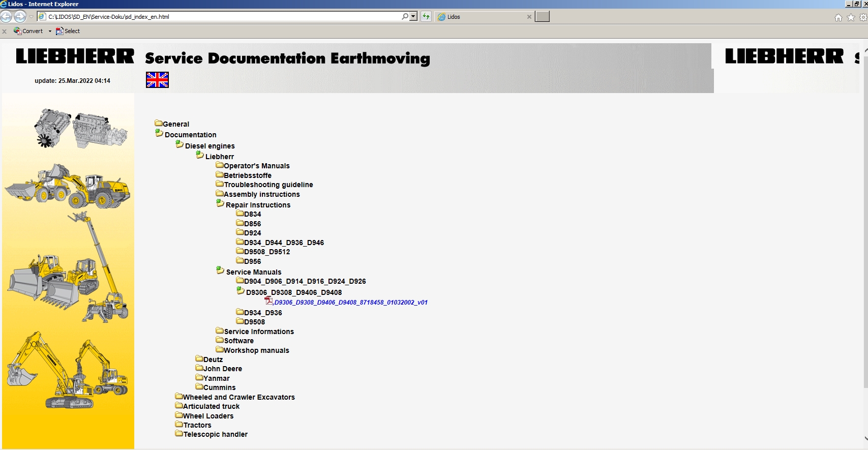Open the D934_D944_D936_D946 folder

point(280,243)
